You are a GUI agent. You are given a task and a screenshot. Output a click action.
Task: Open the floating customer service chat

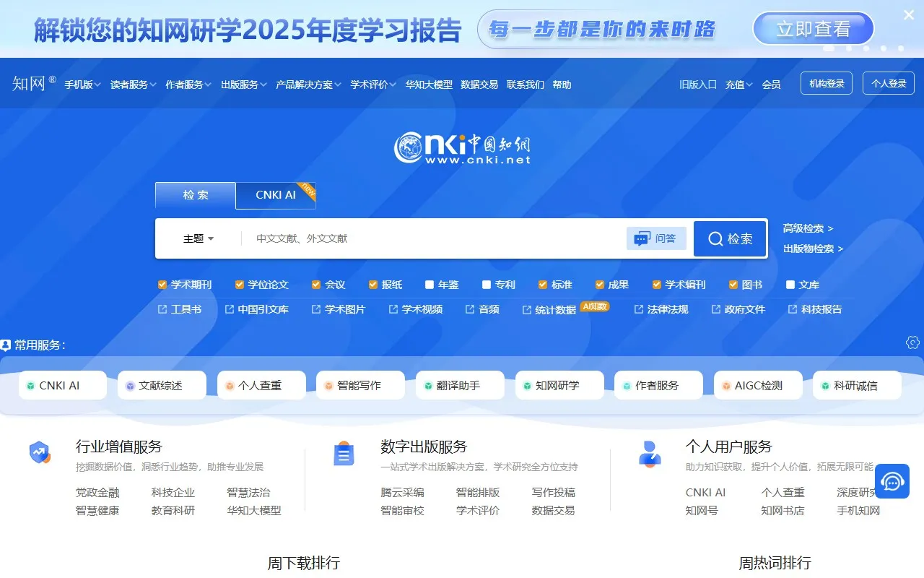pos(892,481)
